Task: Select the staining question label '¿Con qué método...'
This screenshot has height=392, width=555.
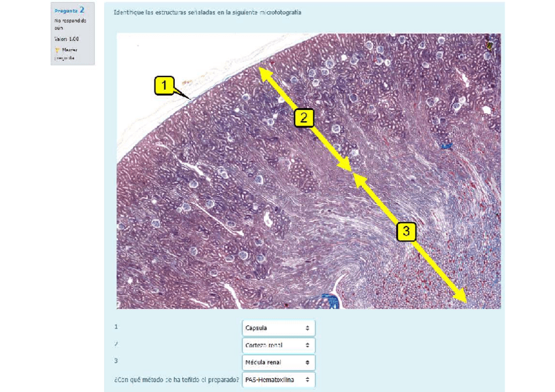Action: 177,380
